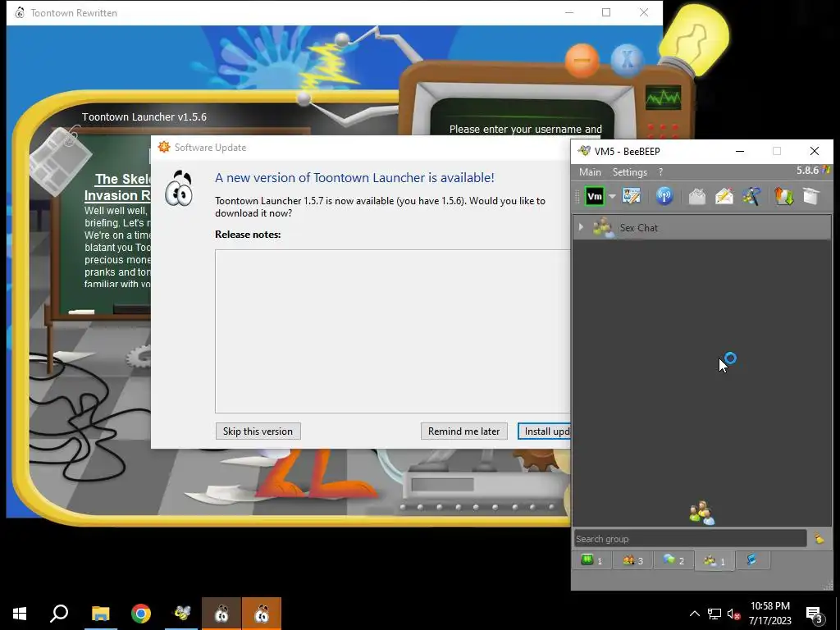
Task: Click the white box icon in BeeBEEP toolbar
Action: pyautogui.click(x=811, y=196)
